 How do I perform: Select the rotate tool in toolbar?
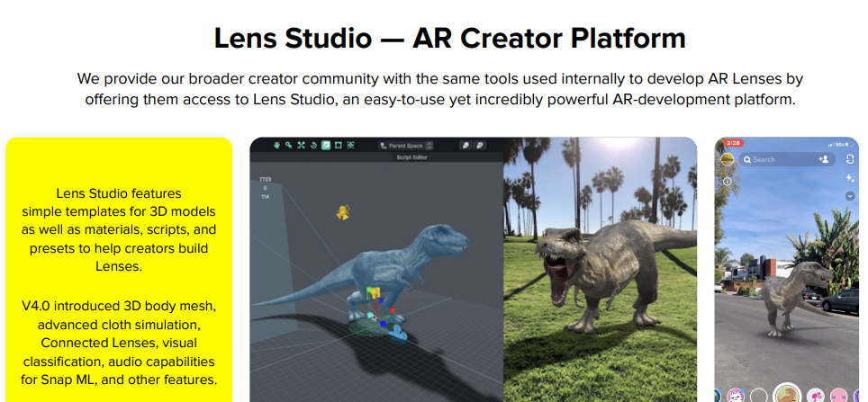point(313,146)
